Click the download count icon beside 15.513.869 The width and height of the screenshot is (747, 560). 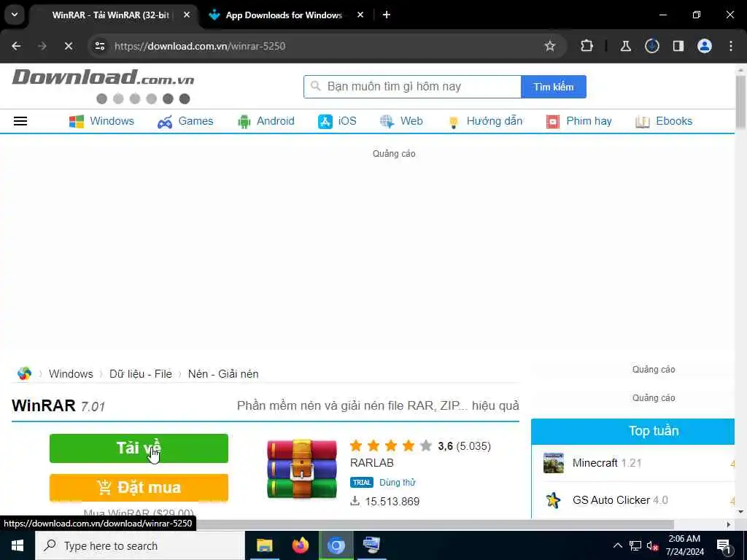tap(355, 500)
